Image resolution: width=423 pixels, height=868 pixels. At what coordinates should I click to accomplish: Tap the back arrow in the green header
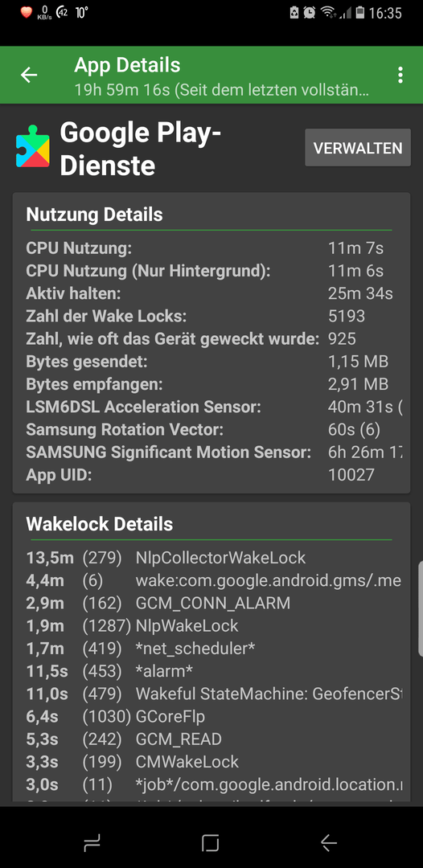point(29,75)
